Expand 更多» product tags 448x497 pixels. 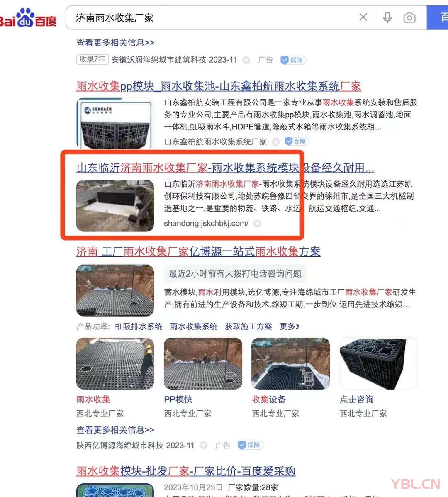coord(290,326)
